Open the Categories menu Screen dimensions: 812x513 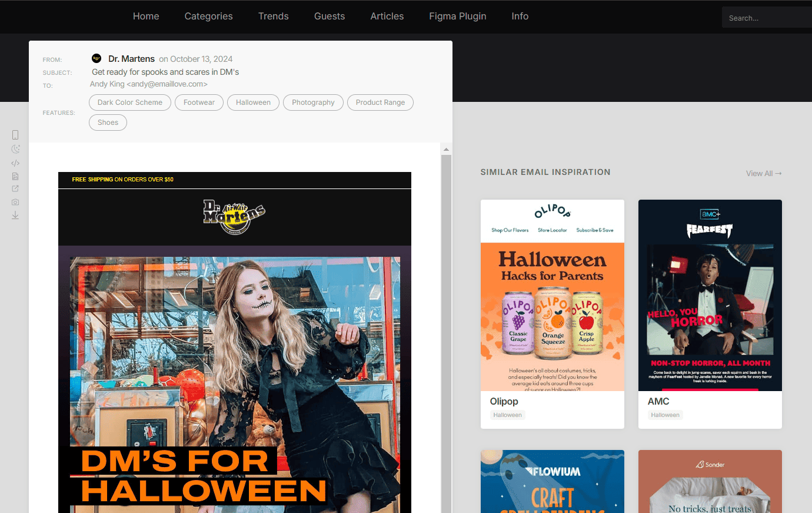(208, 16)
